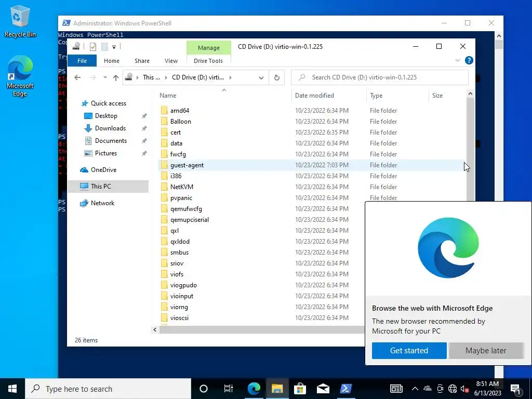Select the vioscsi folder icon

point(164,317)
